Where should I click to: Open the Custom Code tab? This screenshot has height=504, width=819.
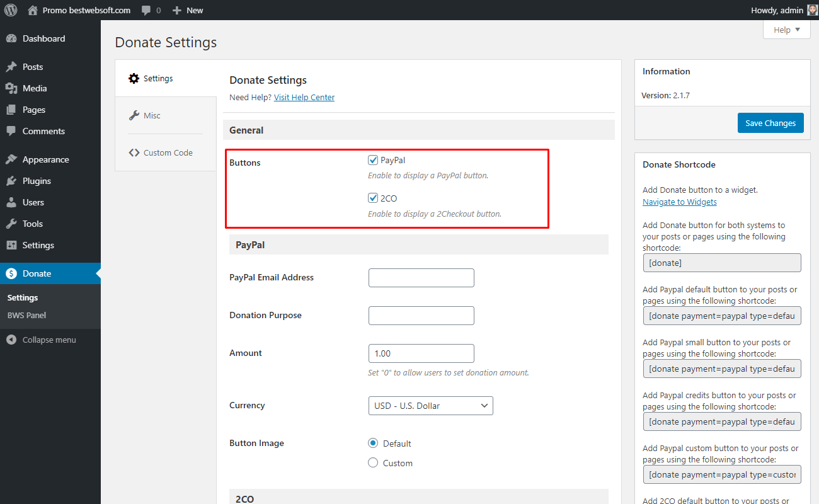pyautogui.click(x=165, y=152)
